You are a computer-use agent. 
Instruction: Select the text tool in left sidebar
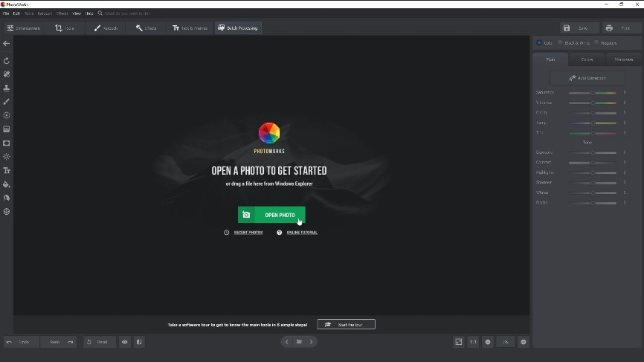7,170
